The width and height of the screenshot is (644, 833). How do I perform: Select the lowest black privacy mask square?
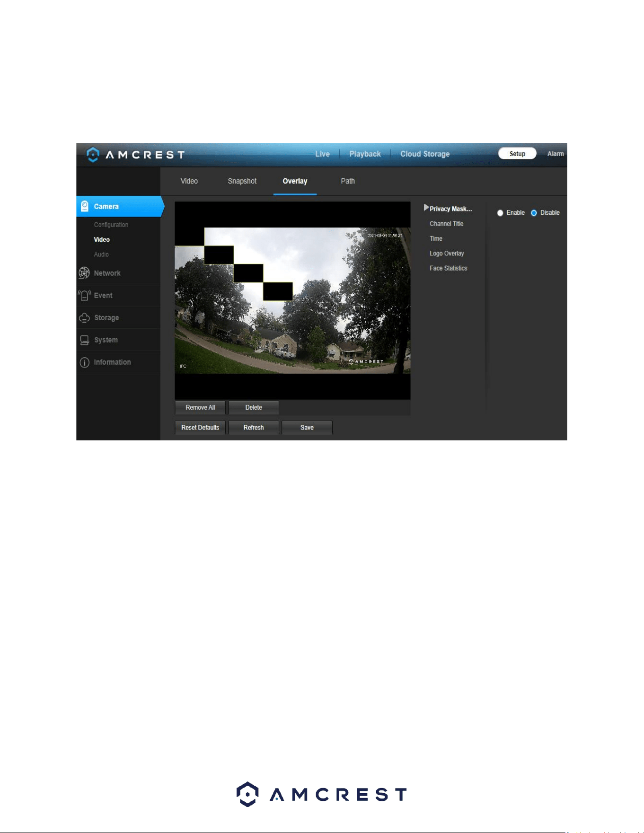[x=278, y=291]
